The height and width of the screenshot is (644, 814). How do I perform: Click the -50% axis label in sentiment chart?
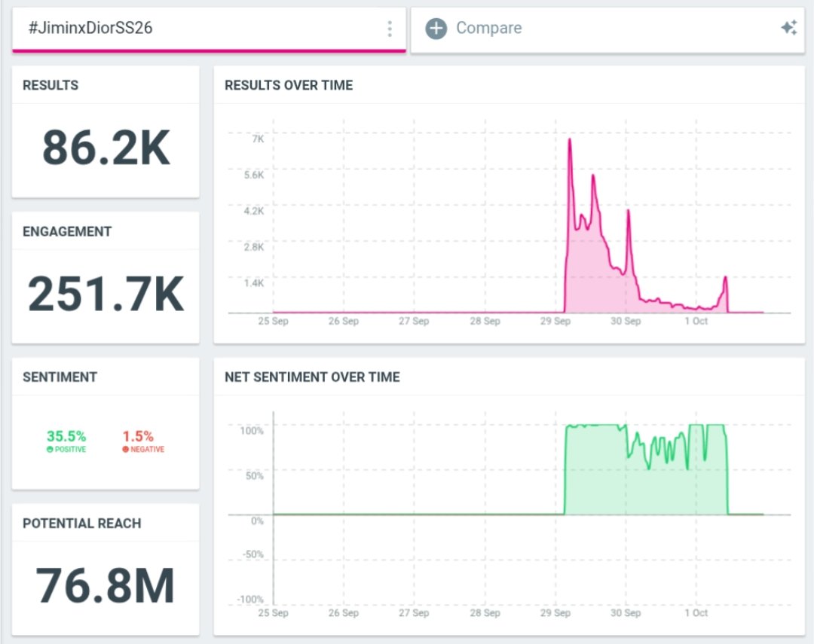click(252, 554)
